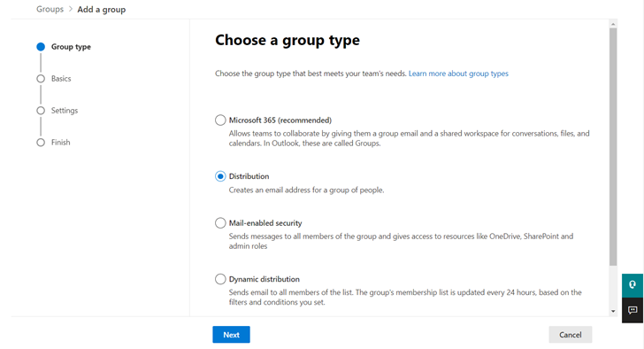Click 'Choose the group type that best' text
This screenshot has width=644, height=349.
310,74
